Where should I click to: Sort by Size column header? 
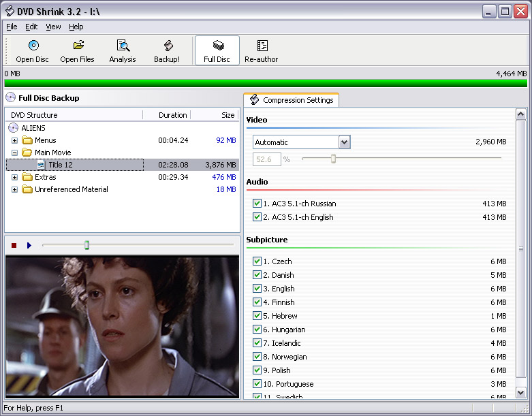click(215, 115)
